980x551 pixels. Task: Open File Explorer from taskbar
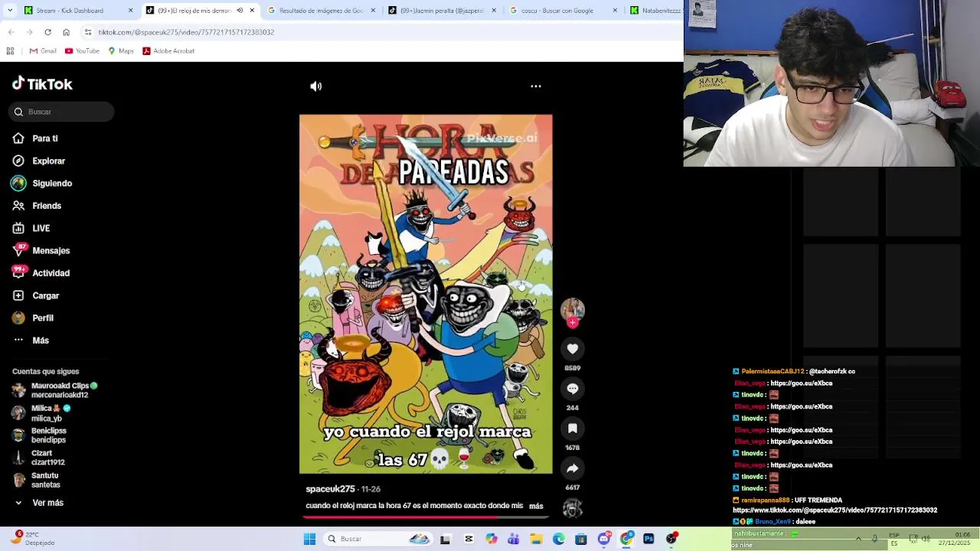536,539
